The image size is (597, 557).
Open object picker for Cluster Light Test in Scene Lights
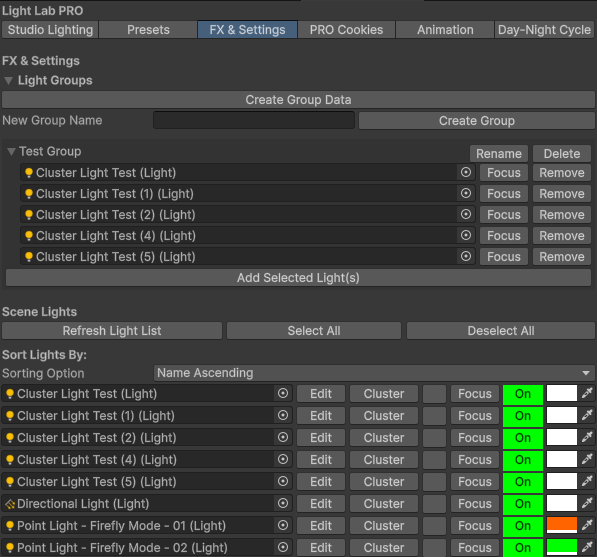click(283, 393)
